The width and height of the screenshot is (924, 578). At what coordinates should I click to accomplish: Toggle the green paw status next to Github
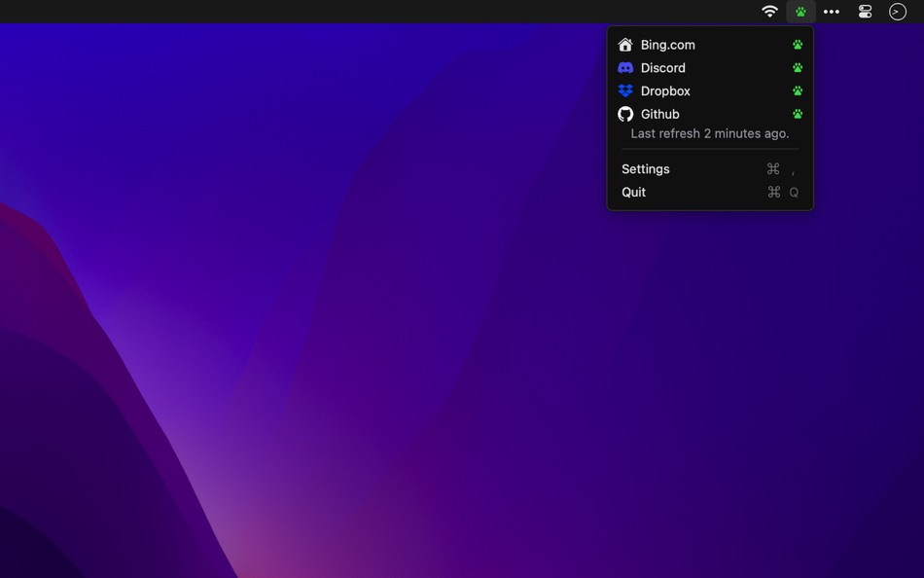tap(798, 114)
